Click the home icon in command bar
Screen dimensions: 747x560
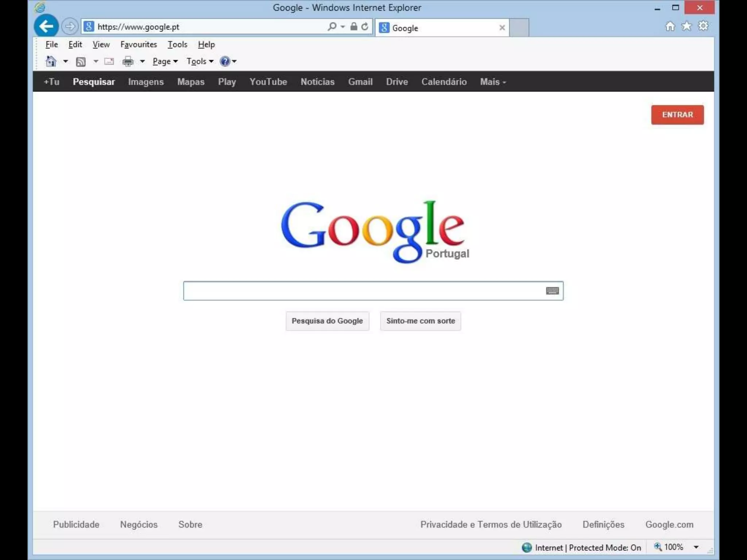click(51, 61)
